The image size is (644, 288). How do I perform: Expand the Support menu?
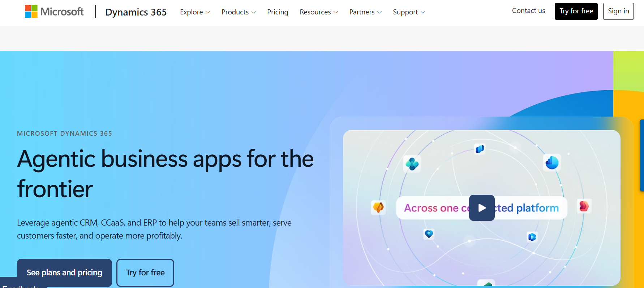[x=409, y=12]
